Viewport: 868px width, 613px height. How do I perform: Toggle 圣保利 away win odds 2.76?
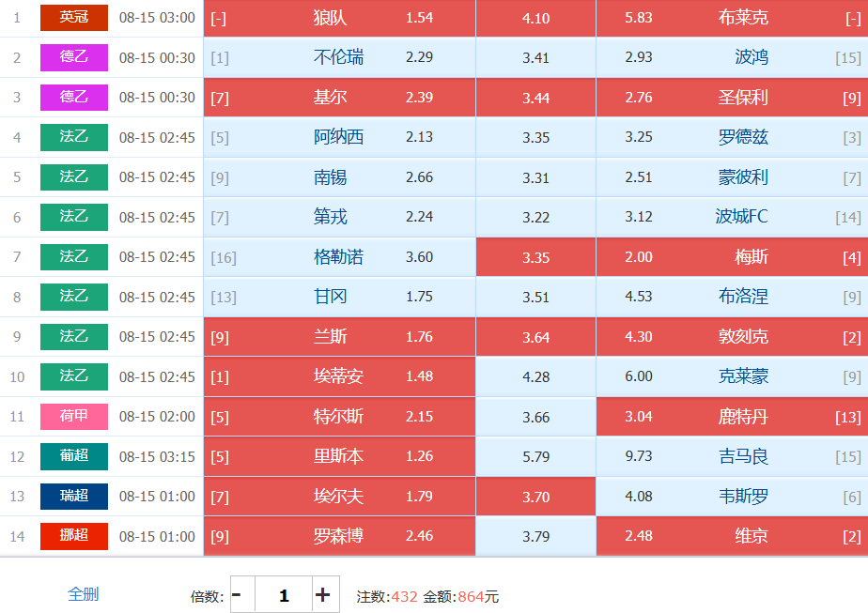733,98
